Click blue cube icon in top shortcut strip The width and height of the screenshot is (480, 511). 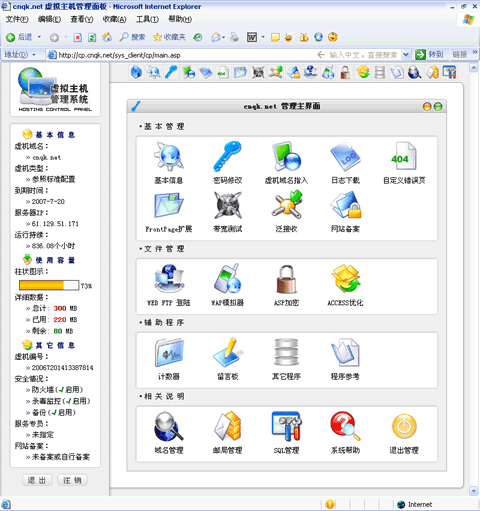[136, 72]
